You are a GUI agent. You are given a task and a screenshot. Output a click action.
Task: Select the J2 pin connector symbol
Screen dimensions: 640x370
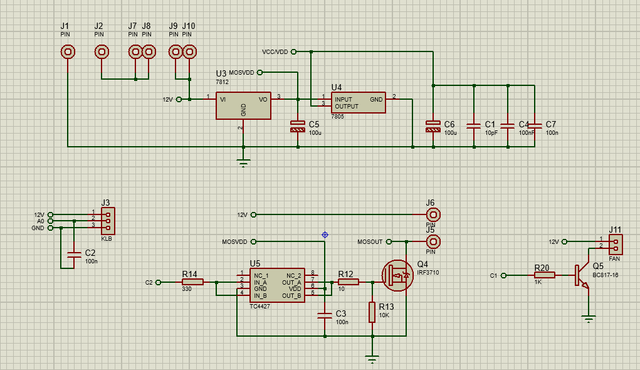pyautogui.click(x=102, y=52)
